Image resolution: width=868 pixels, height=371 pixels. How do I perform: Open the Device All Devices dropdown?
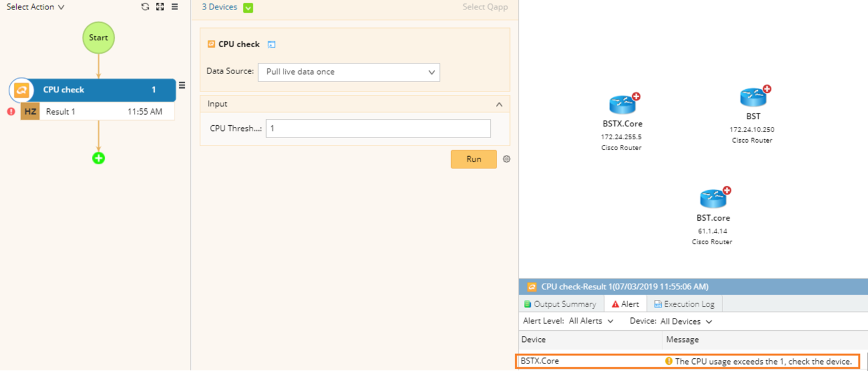tap(686, 321)
